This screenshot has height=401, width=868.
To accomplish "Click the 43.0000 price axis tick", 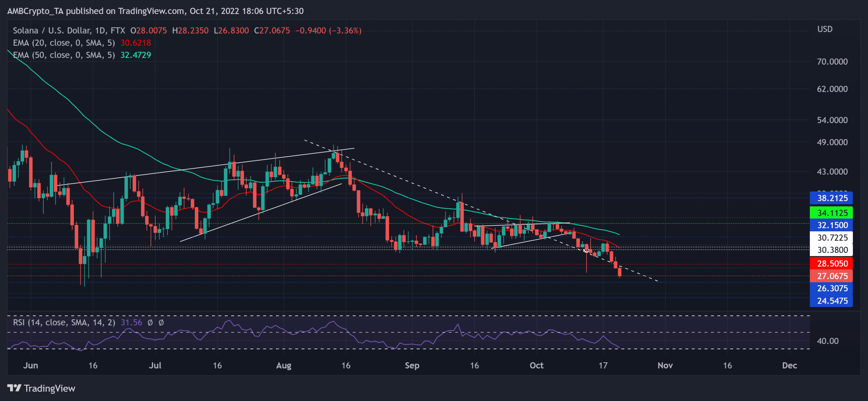I will click(x=832, y=172).
